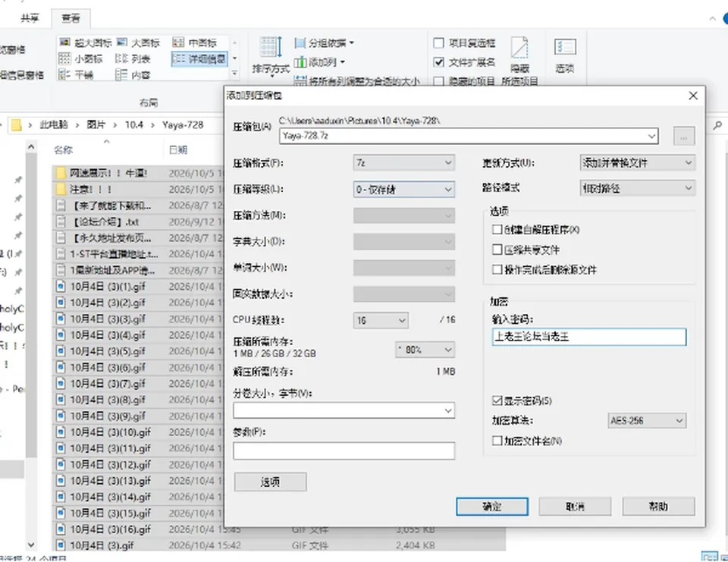Click the 10月4日 (3)(1).gif file icon
728x562 pixels.
tap(61, 286)
